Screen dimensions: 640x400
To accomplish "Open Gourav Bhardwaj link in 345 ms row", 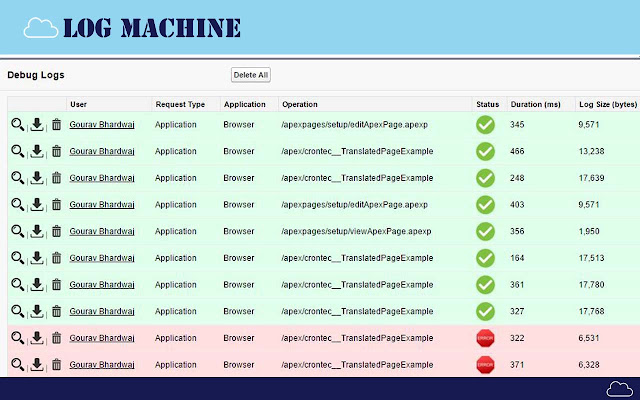I will [102, 124].
